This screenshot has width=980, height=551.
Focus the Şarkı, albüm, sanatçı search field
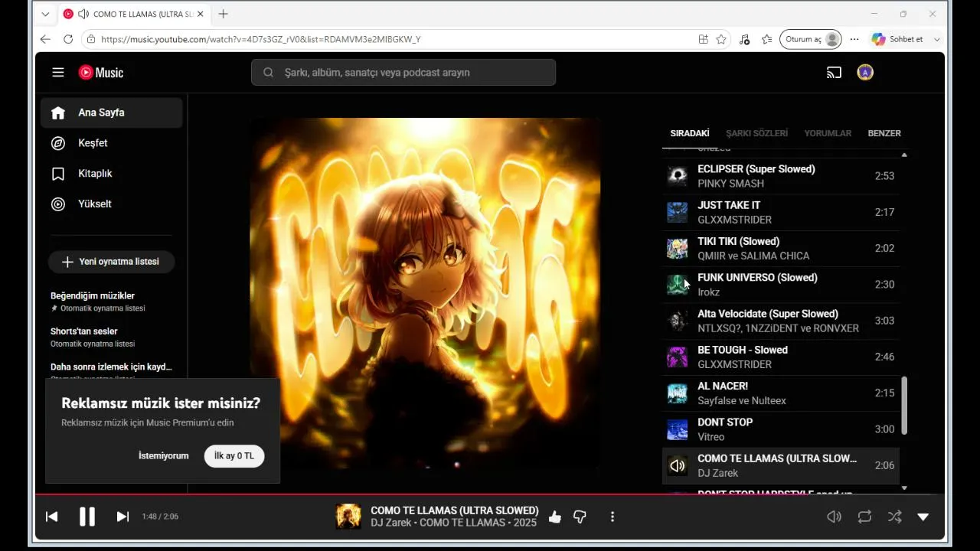point(403,73)
